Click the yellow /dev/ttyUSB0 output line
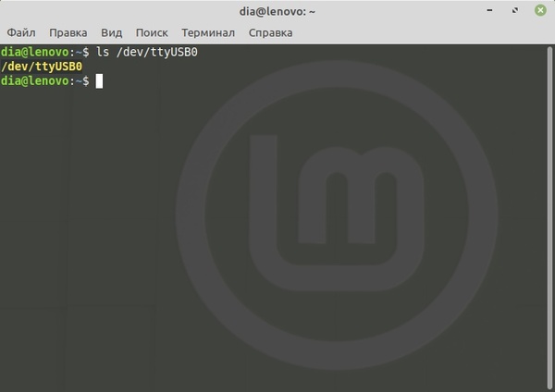The height and width of the screenshot is (392, 555). pyautogui.click(x=43, y=67)
